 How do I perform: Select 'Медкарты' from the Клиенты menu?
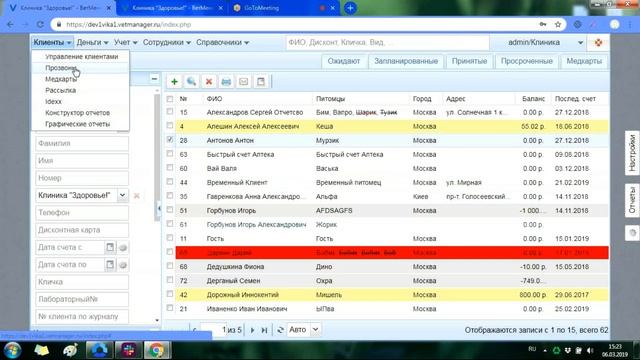(61, 79)
